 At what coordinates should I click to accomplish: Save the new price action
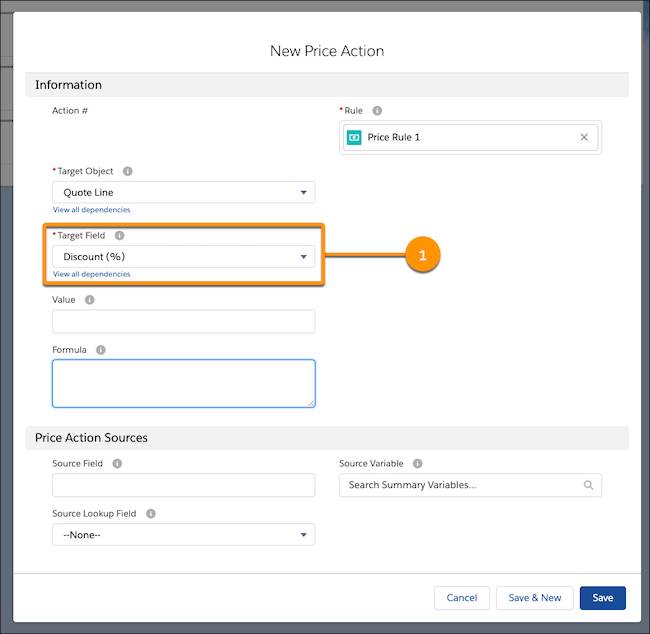click(603, 598)
